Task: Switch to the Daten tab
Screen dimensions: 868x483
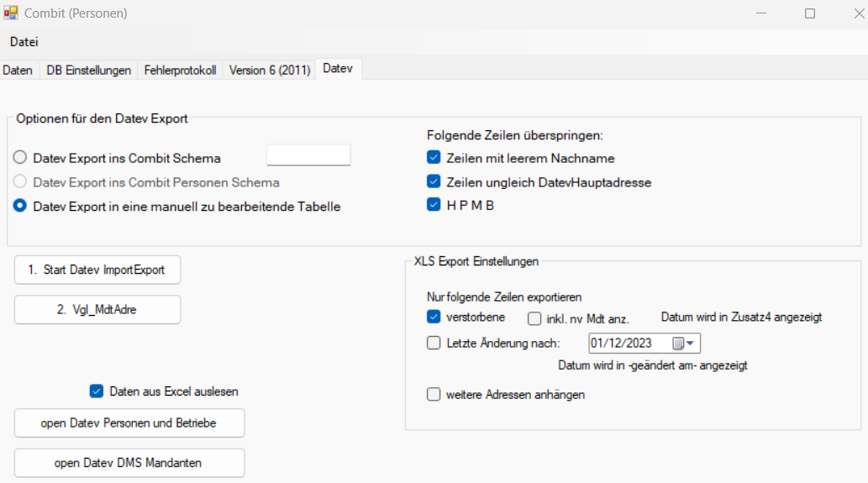Action: pos(18,71)
